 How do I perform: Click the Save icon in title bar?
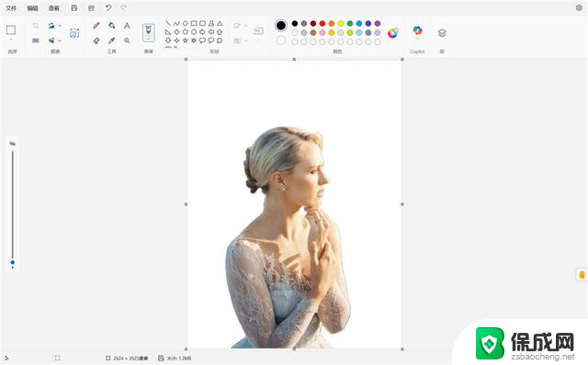coord(74,8)
